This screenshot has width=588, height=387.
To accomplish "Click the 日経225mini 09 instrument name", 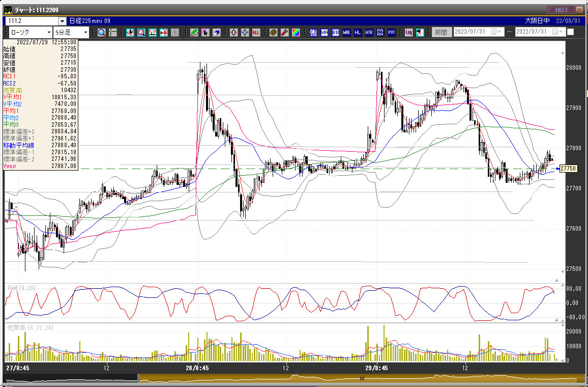I will (90, 21).
